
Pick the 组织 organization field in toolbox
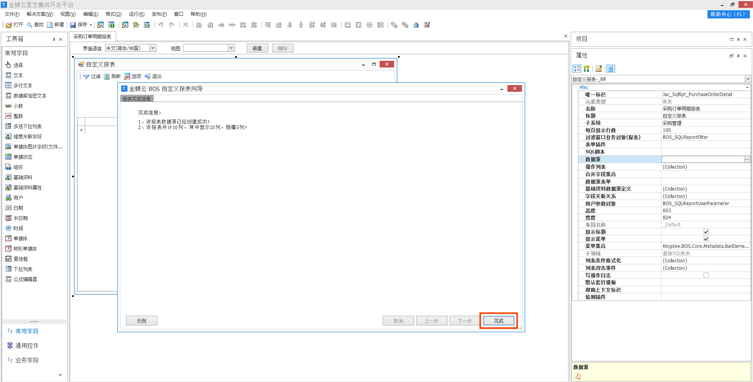[x=14, y=167]
